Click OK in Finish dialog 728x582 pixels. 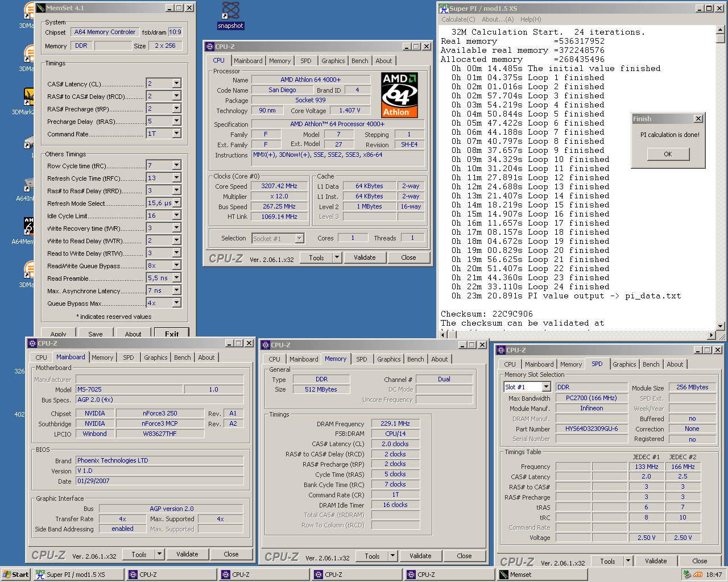(x=668, y=154)
